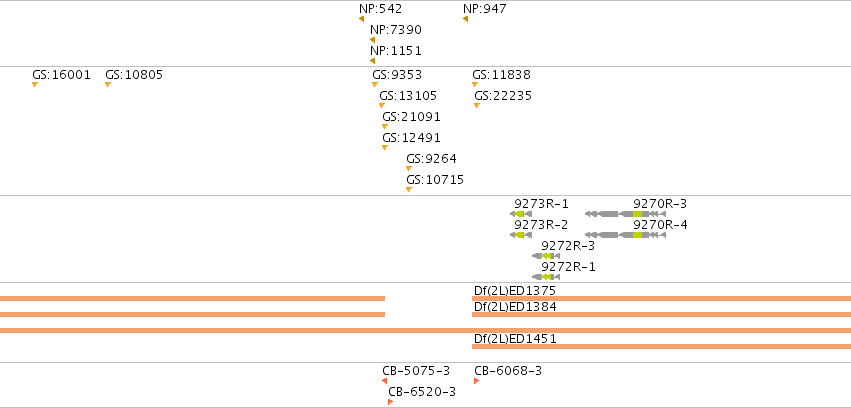Click the NP:947 label
This screenshot has height=408, width=851.
[485, 9]
